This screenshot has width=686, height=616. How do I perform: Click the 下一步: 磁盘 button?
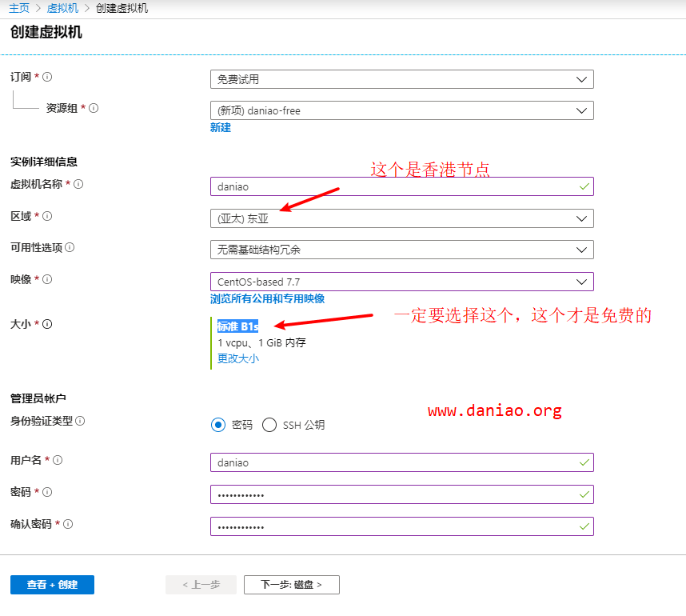click(291, 585)
